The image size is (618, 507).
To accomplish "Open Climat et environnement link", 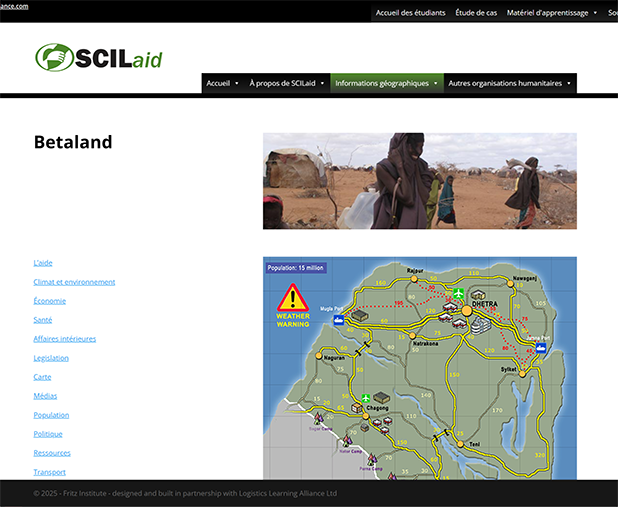I will click(74, 282).
